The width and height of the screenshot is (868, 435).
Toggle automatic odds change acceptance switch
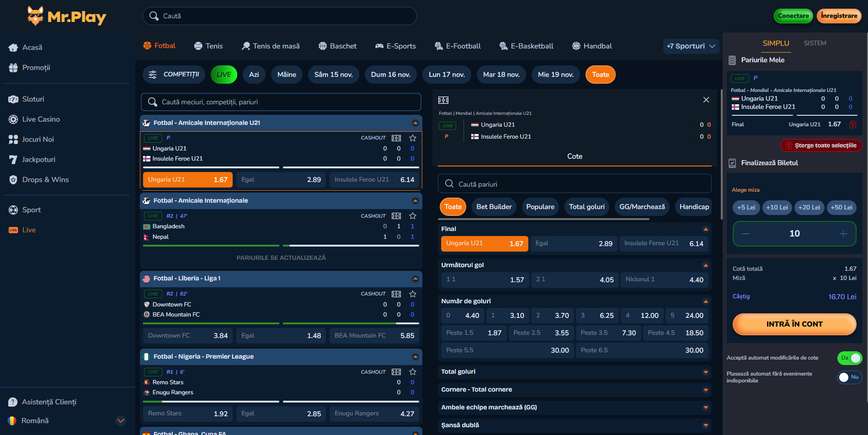(849, 358)
